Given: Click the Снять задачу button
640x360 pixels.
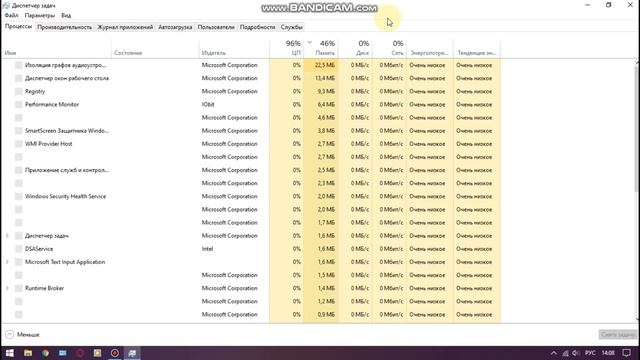Looking at the screenshot, I should tap(618, 335).
